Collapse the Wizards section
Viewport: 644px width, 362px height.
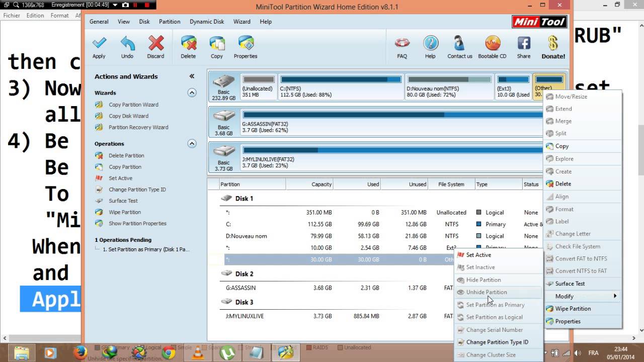[192, 93]
